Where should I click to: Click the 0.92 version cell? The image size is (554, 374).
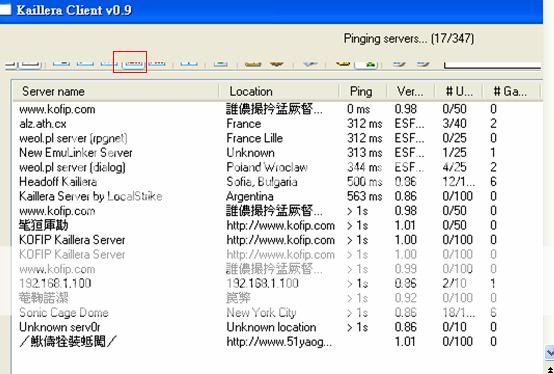click(406, 298)
